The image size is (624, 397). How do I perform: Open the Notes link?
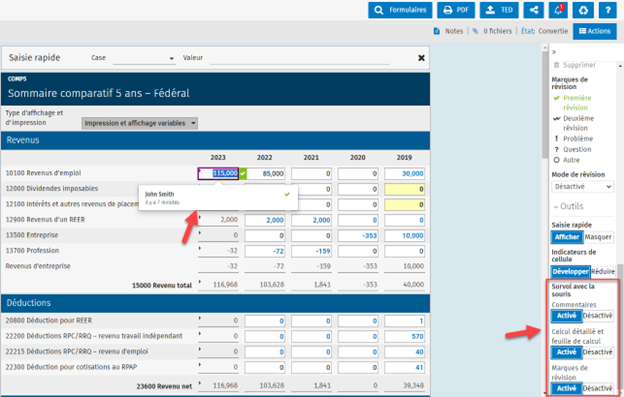point(448,31)
